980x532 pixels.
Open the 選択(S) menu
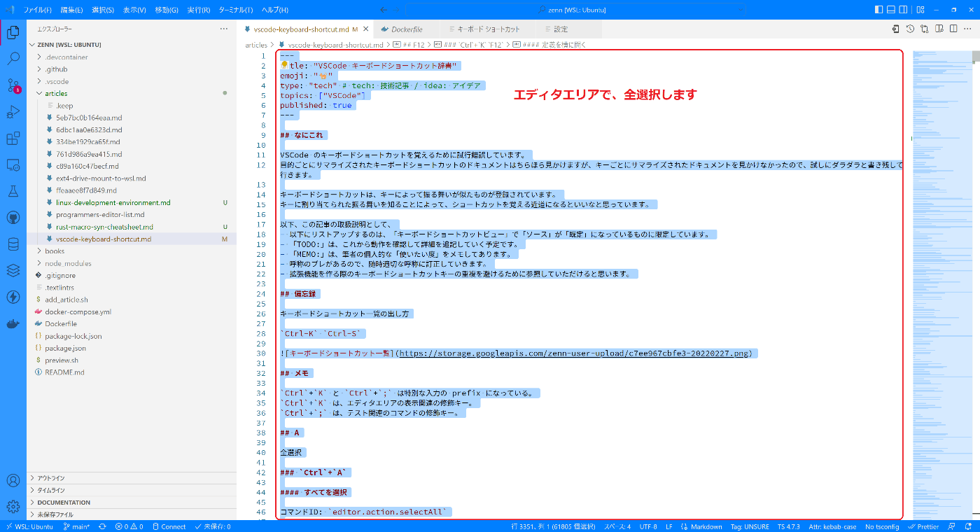103,10
